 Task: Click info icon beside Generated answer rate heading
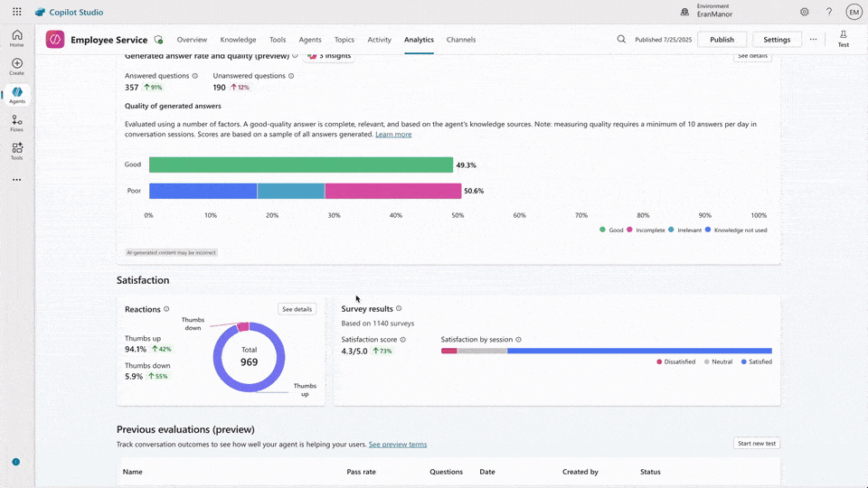tap(295, 56)
